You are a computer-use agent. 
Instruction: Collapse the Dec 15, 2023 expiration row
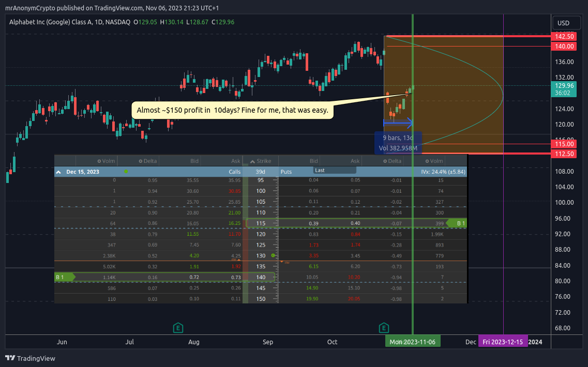pos(58,172)
